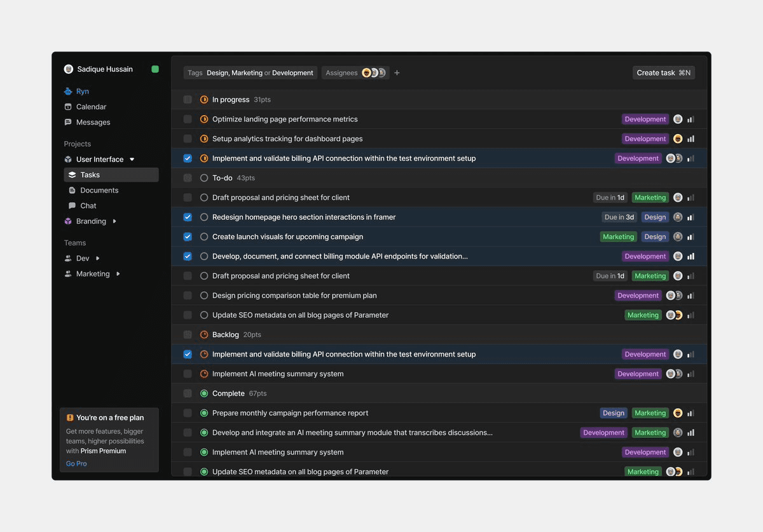Click the Documents file icon
The image size is (763, 532).
tap(72, 190)
